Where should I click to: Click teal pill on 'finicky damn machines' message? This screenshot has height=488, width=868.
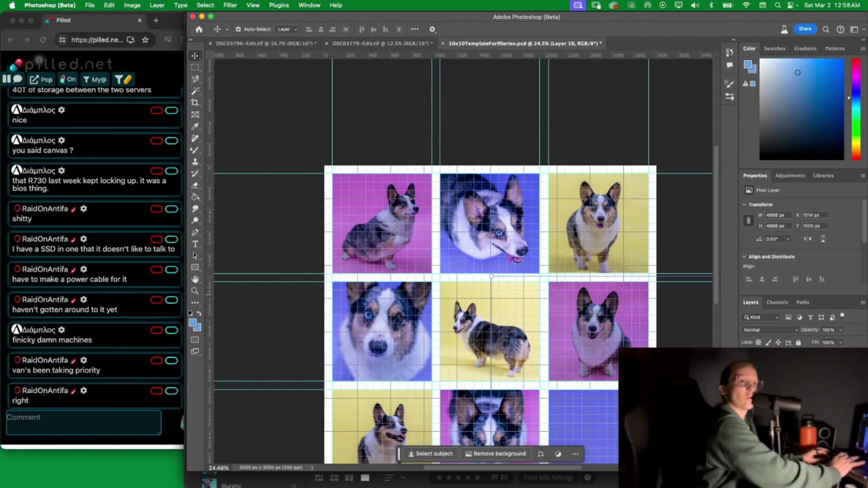point(172,330)
